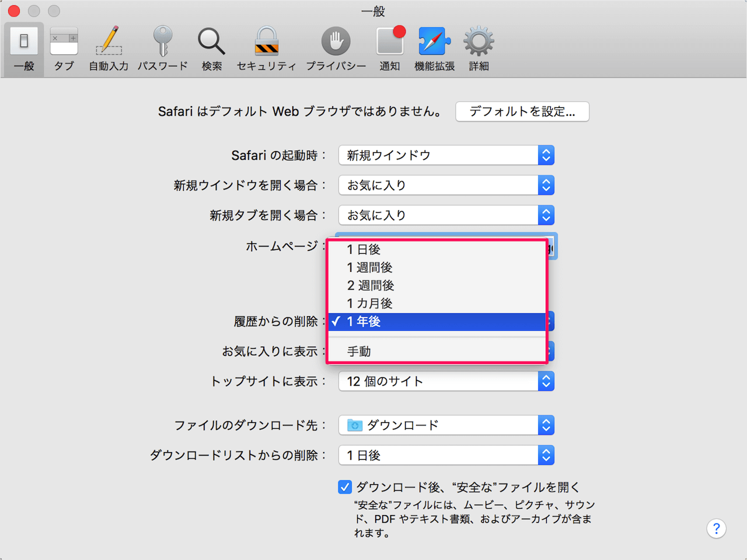
Task: Open the タブ (Tabs) preferences pane
Action: coord(64,50)
